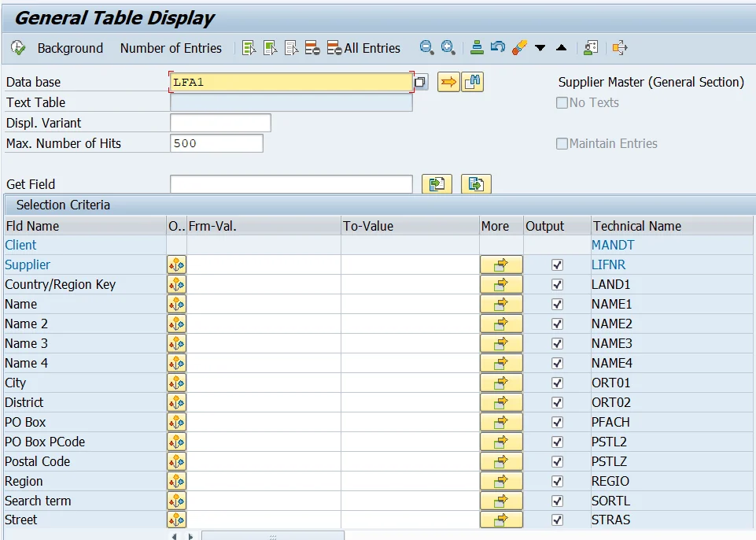Open selection option icon for PO Box PCode
The width and height of the screenshot is (756, 540).
coord(176,442)
